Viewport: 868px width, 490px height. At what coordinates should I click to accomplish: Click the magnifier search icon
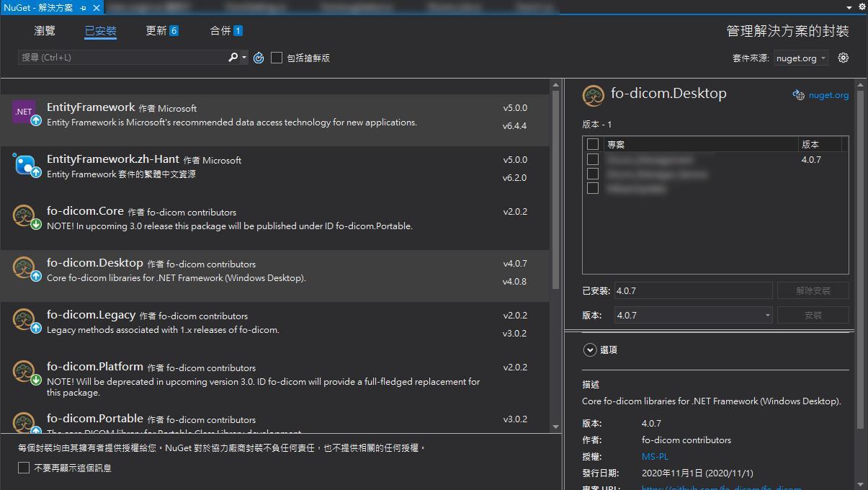pos(233,57)
